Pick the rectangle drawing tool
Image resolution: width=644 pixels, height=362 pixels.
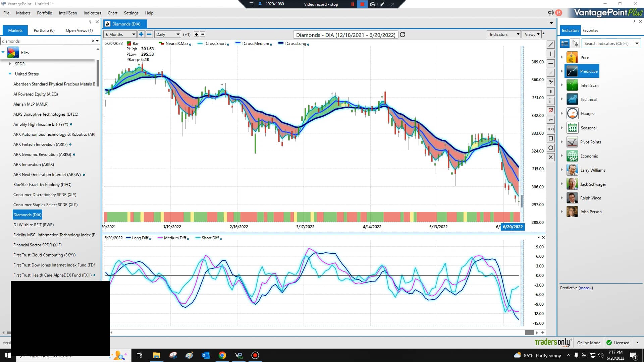(x=550, y=138)
